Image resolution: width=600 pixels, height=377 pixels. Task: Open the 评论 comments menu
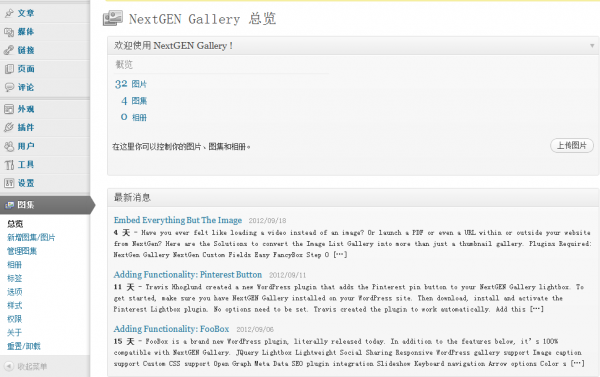[x=26, y=87]
